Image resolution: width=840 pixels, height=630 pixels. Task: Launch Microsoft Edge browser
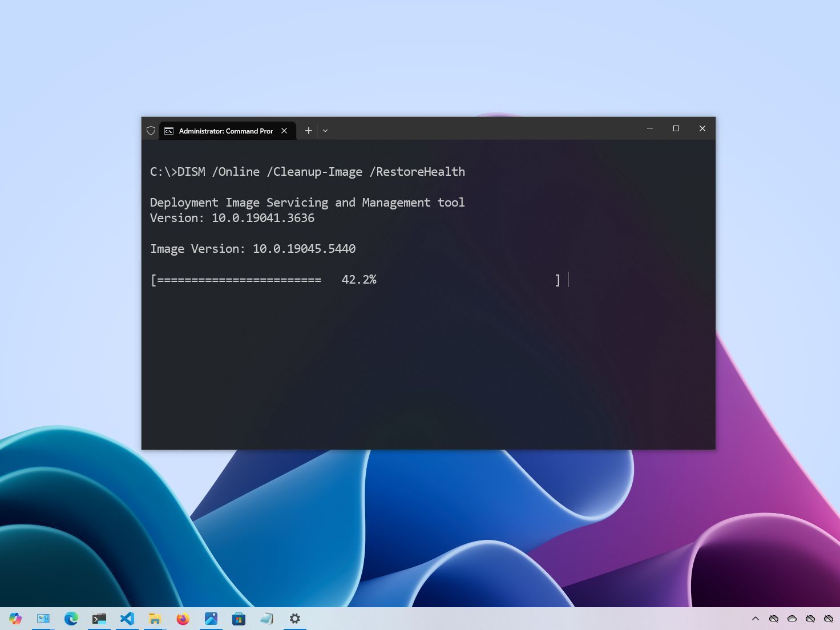pos(71,619)
